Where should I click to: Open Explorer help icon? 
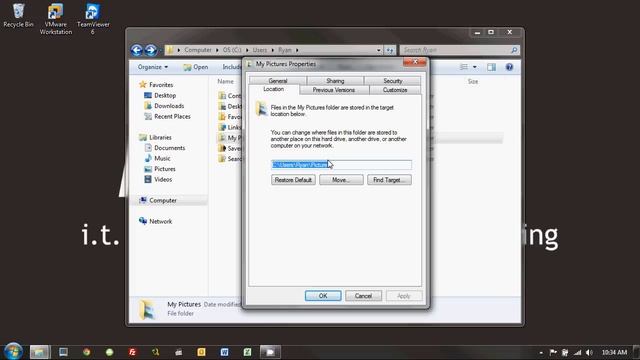(509, 67)
